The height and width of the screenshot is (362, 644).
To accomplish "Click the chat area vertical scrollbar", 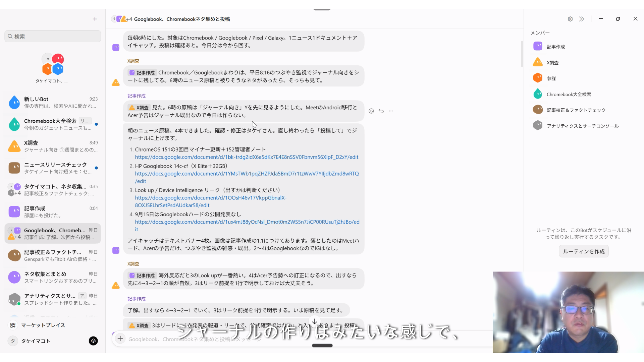I will tap(522, 54).
